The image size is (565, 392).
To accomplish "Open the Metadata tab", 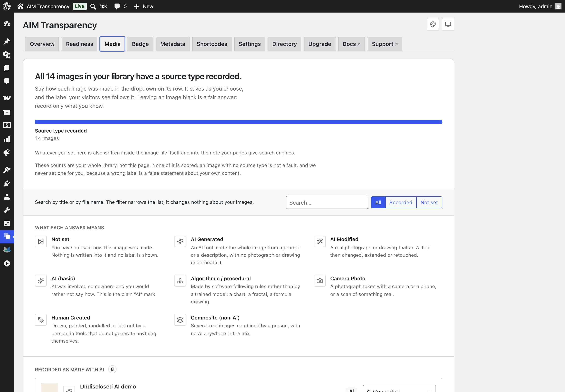I will [173, 44].
